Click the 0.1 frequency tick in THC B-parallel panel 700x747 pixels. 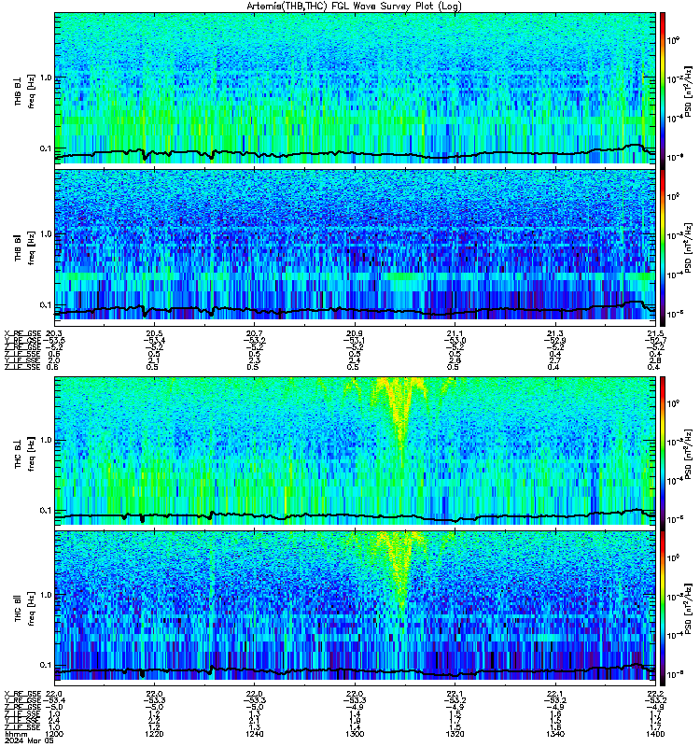tap(46, 665)
